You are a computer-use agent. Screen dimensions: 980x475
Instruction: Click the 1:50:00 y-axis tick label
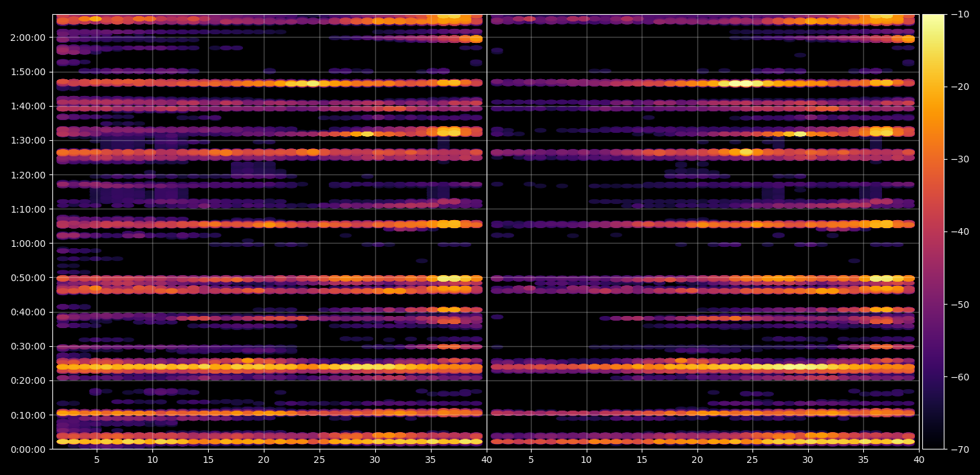click(28, 72)
